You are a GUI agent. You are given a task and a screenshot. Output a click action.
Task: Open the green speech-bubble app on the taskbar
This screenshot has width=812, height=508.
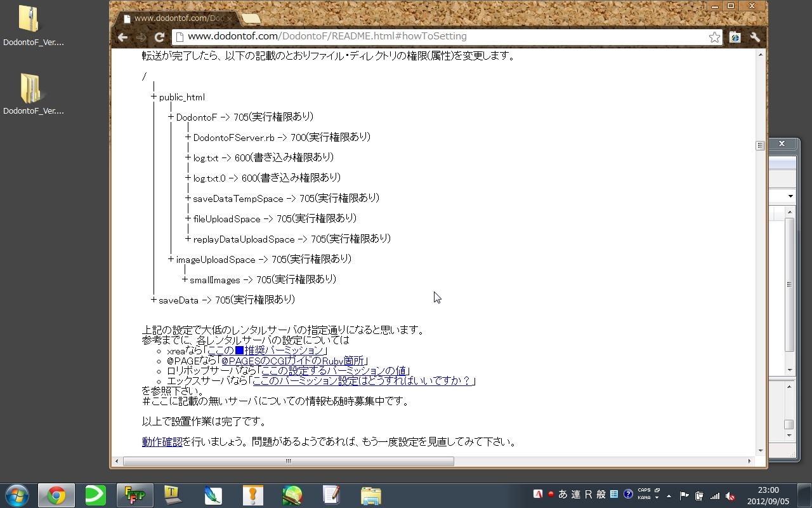(96, 495)
